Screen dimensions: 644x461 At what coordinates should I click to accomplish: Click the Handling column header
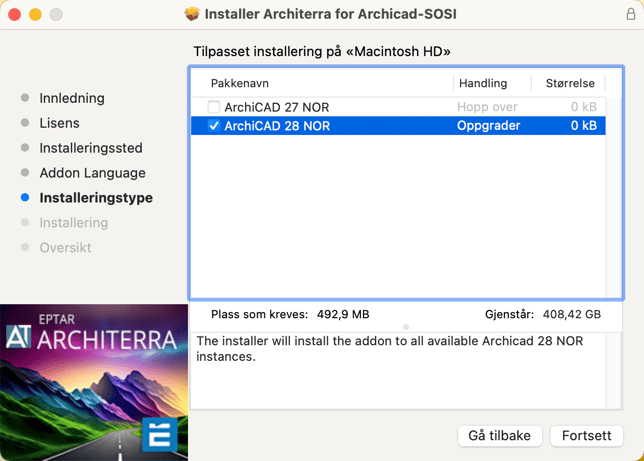pyautogui.click(x=482, y=83)
